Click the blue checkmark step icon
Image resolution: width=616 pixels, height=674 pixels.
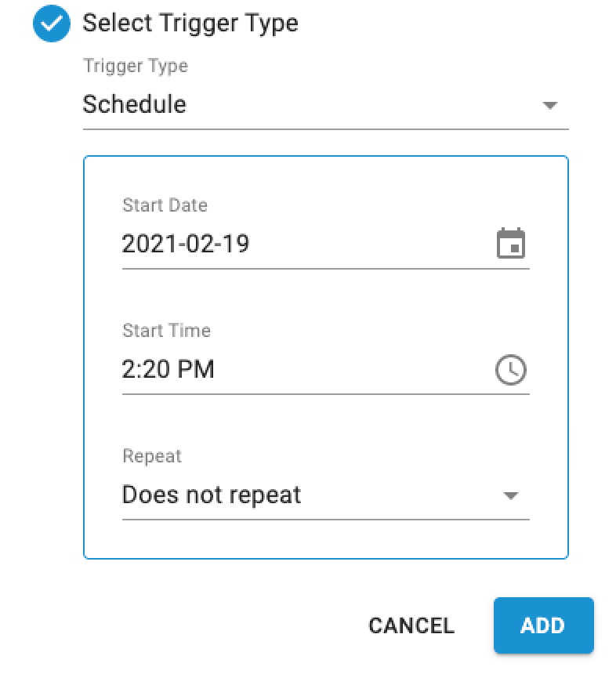(x=52, y=24)
